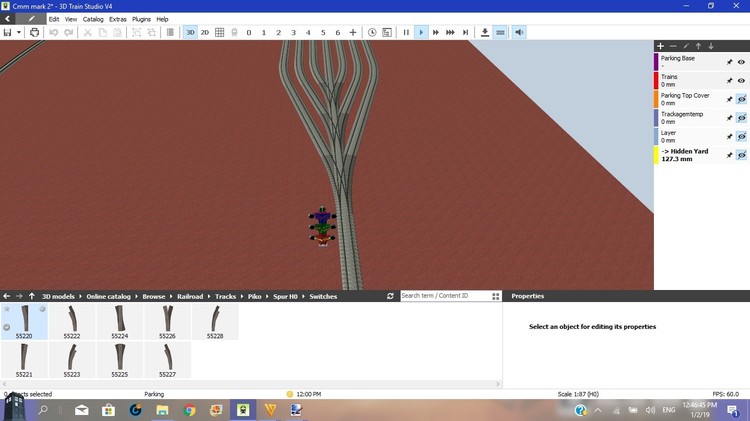Viewport: 750px width, 421px height.
Task: Switch to 2D view mode
Action: [205, 33]
